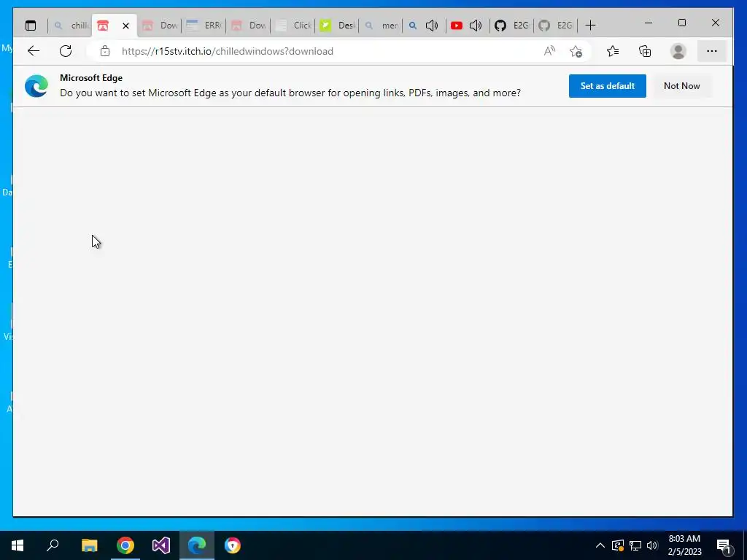747x560 pixels.
Task: Open Read aloud from address bar
Action: point(549,51)
